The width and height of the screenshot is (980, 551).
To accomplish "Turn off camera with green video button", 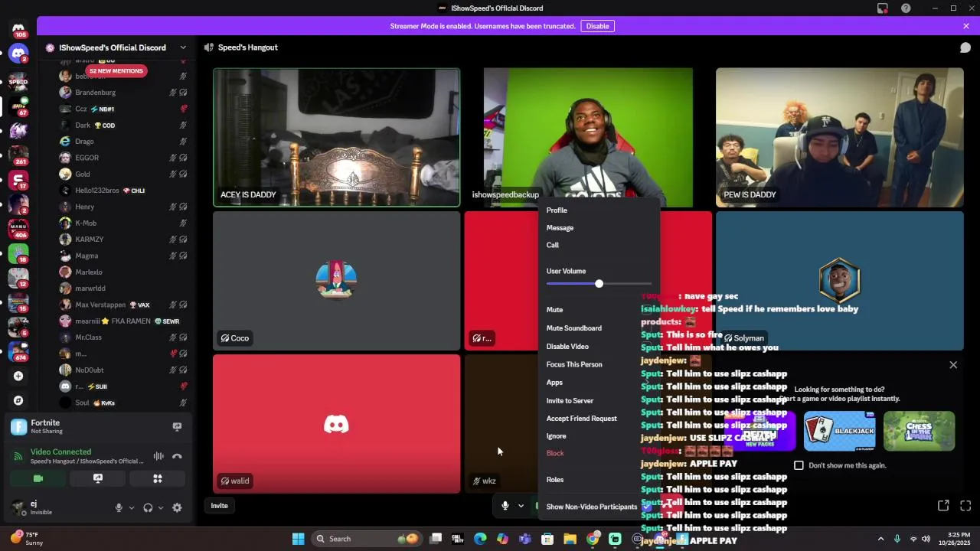I will [x=38, y=478].
